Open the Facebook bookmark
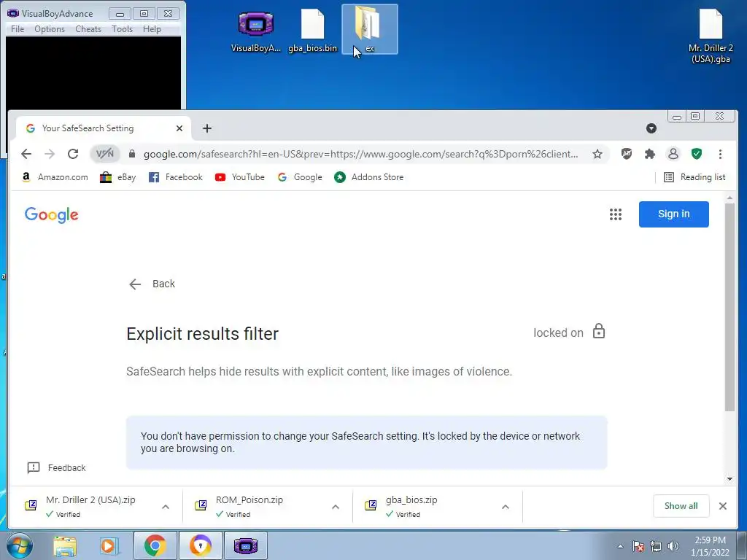The width and height of the screenshot is (747, 560). [x=176, y=177]
